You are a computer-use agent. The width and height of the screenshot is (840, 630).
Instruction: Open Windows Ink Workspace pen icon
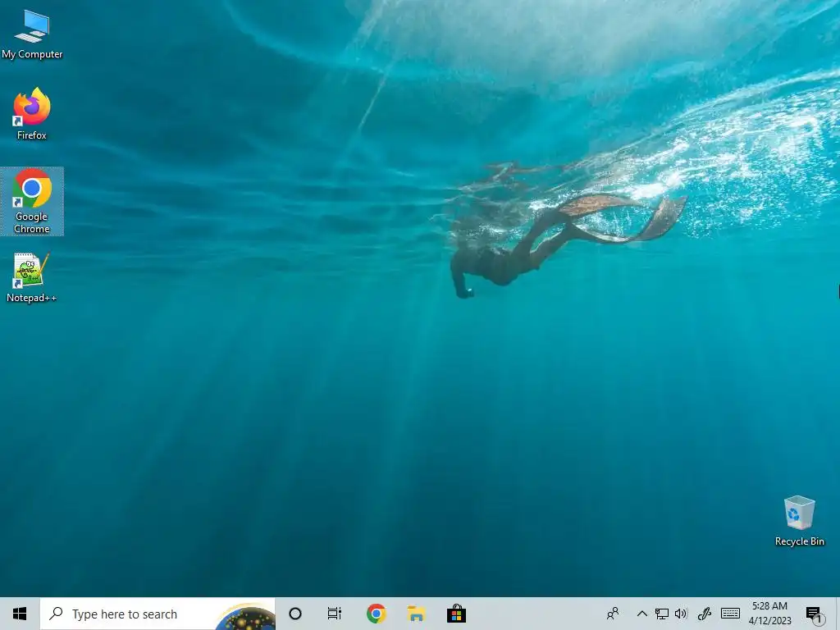705,614
